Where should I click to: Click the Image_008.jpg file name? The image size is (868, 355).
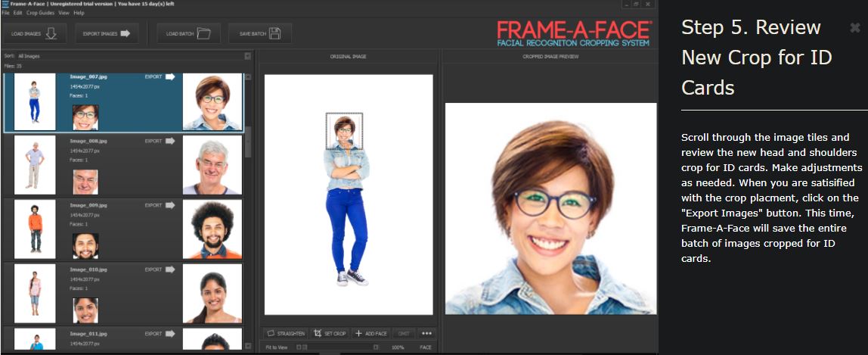(x=88, y=142)
